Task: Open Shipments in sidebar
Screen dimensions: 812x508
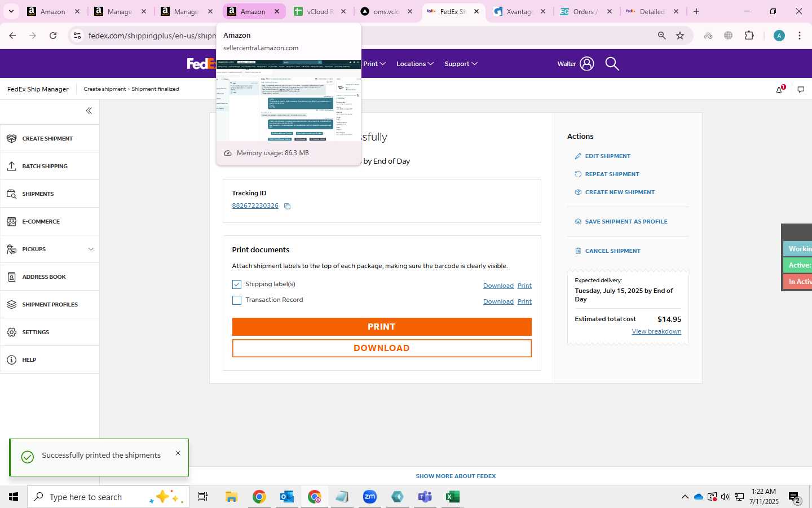Action: click(50, 194)
